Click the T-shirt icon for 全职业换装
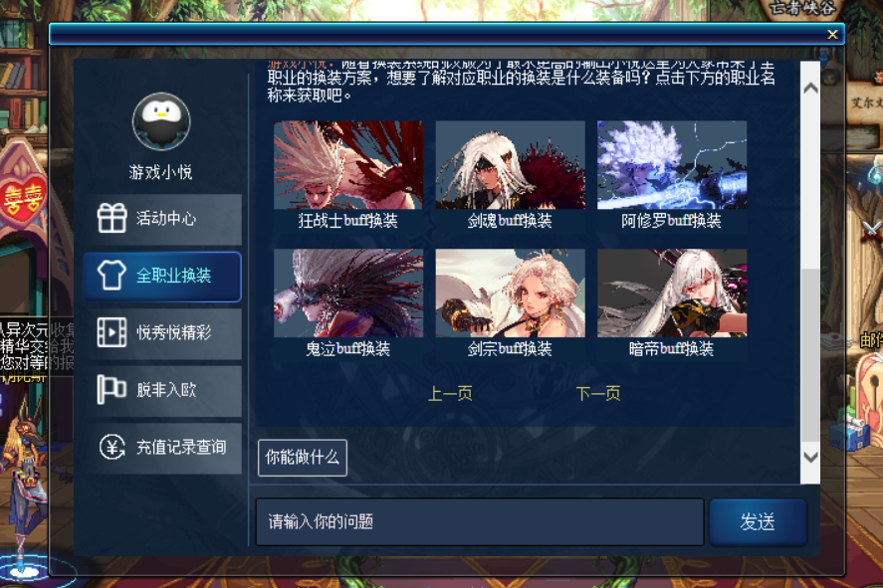 pyautogui.click(x=111, y=276)
